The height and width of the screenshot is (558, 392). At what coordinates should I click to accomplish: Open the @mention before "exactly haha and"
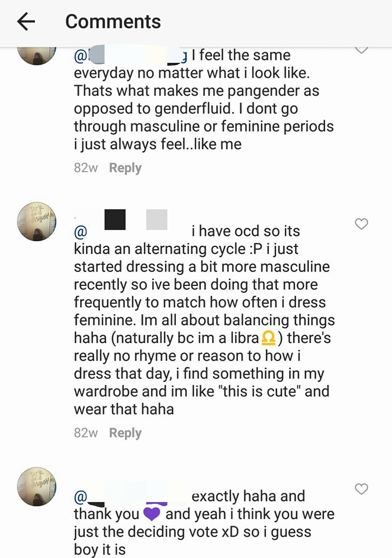(131, 496)
